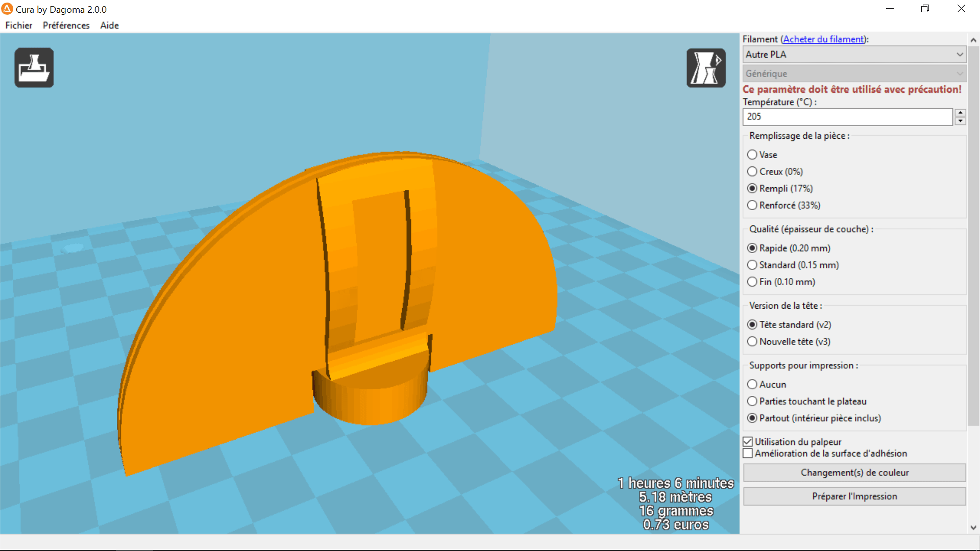The width and height of the screenshot is (980, 551).
Task: Expand the Générique dropdown
Action: click(854, 73)
